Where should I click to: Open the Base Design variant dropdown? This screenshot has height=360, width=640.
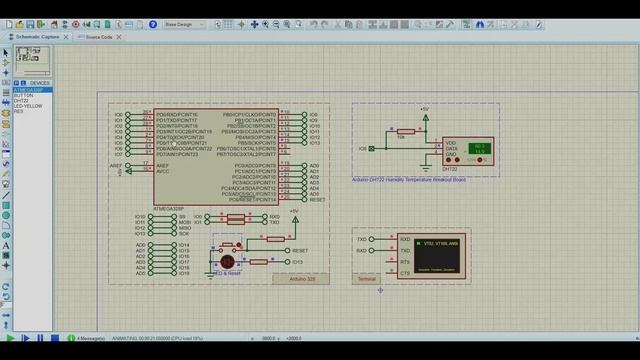click(x=184, y=24)
